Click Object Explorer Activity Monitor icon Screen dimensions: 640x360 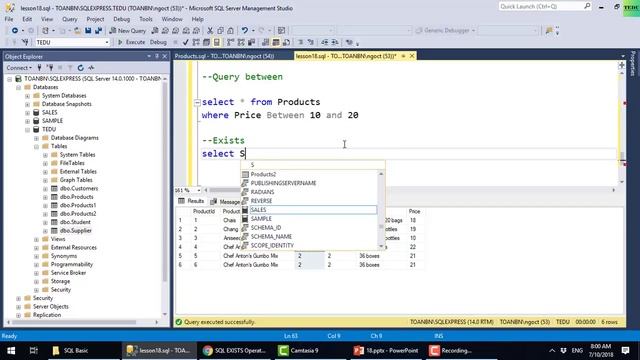click(x=91, y=68)
